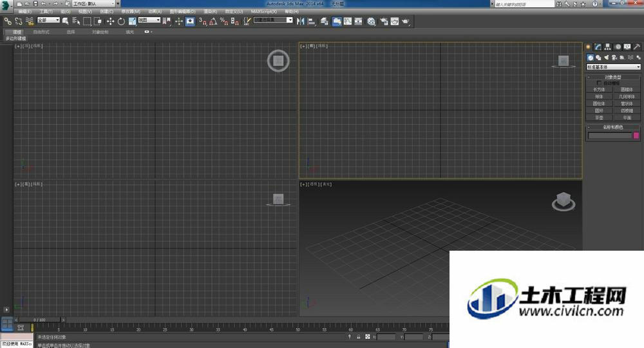
Task: Click the Align tool icon
Action: point(312,21)
